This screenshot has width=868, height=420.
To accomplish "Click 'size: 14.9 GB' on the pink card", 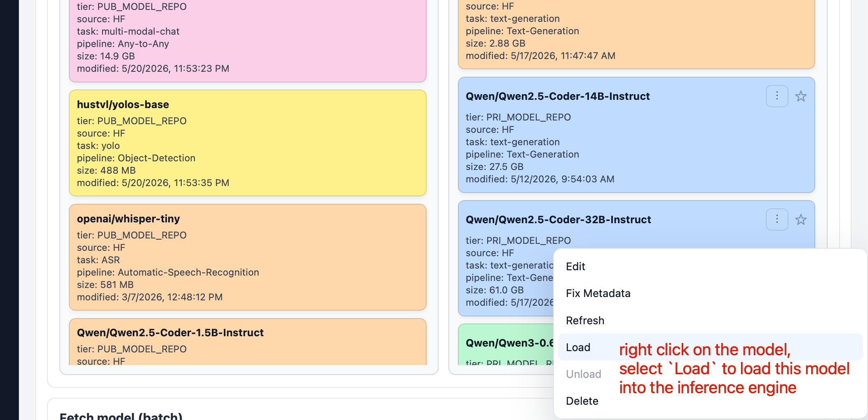I will point(106,56).
